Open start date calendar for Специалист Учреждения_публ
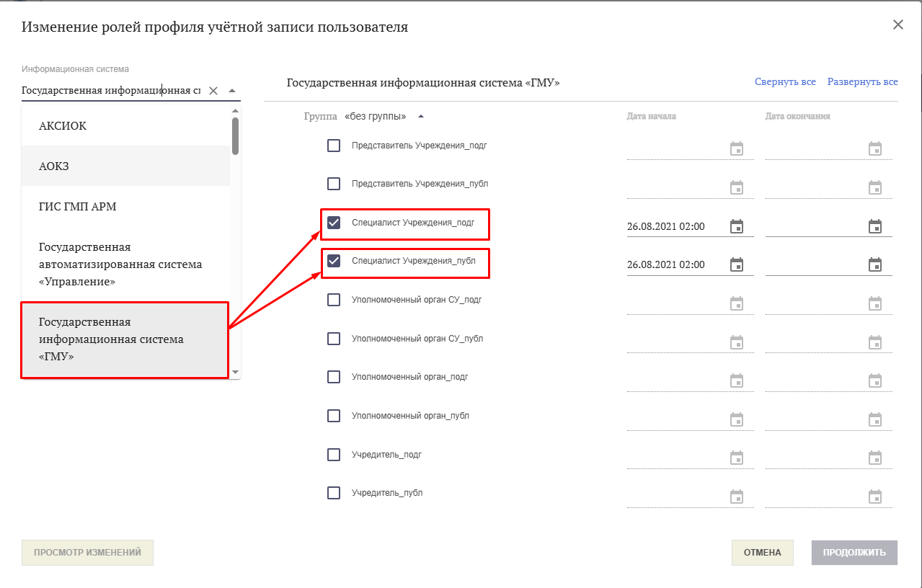The image size is (922, 588). click(736, 264)
